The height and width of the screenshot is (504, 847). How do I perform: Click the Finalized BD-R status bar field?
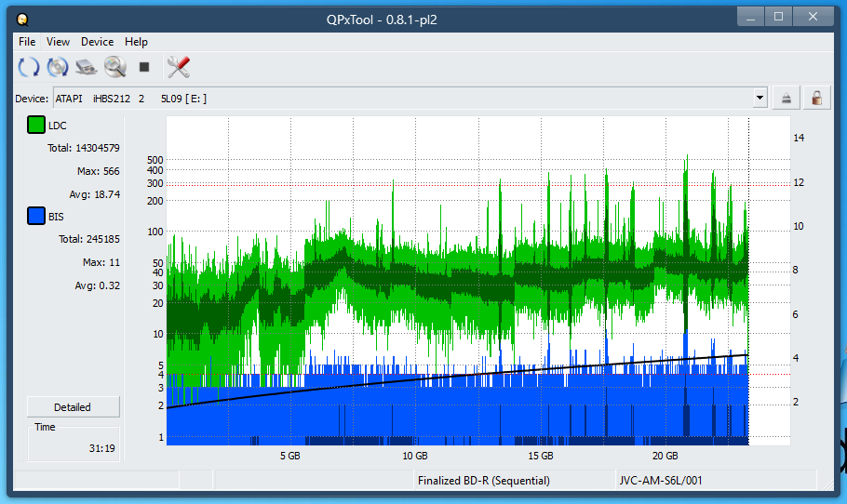coord(483,481)
